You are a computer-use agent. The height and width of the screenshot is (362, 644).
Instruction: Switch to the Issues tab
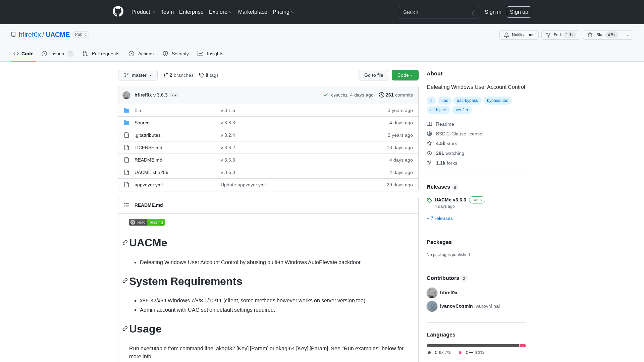pos(58,54)
